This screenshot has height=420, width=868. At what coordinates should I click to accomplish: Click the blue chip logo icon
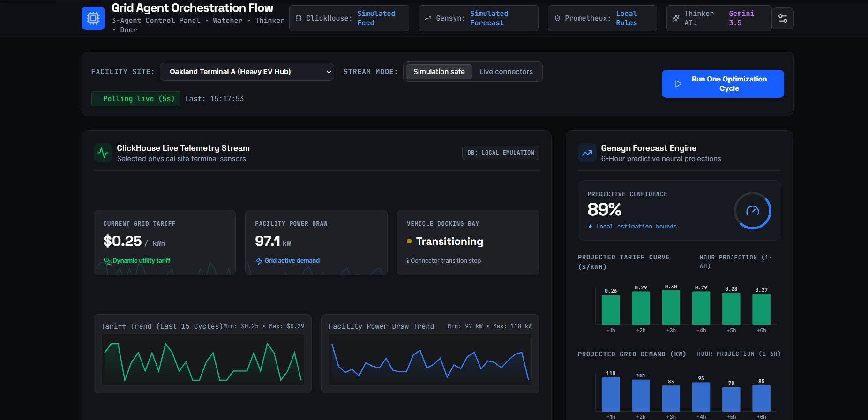click(x=93, y=18)
